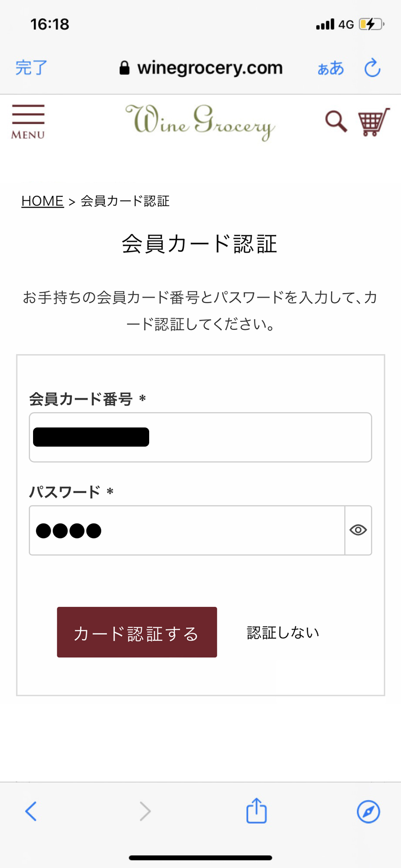The width and height of the screenshot is (401, 868).
Task: Open the share sheet icon
Action: tap(256, 810)
